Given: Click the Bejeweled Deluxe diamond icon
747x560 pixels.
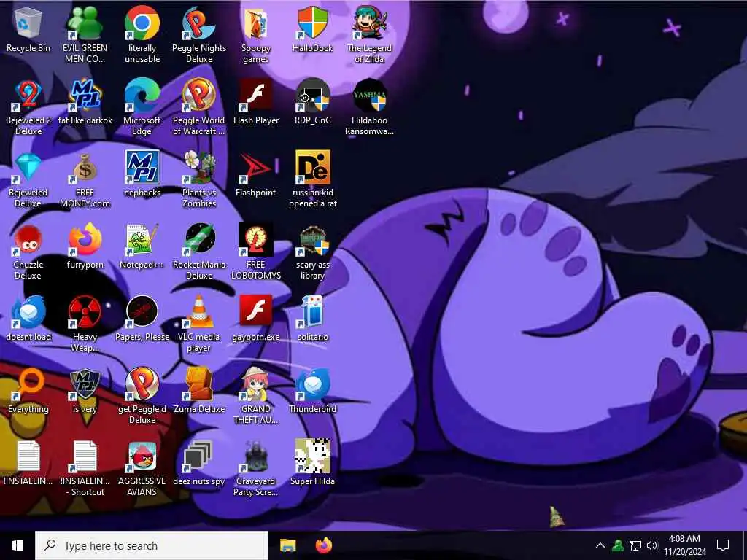Looking at the screenshot, I should click(28, 168).
